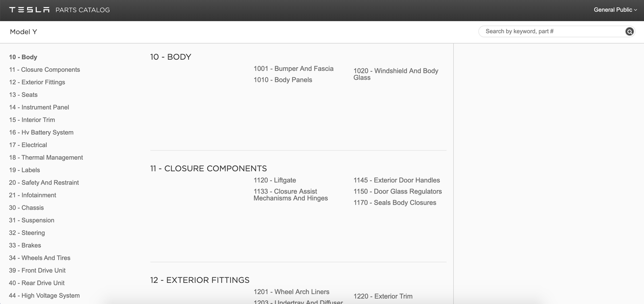Click the 11 - CLOSURE COMPONENTS section heading
This screenshot has height=304, width=644.
click(x=208, y=169)
